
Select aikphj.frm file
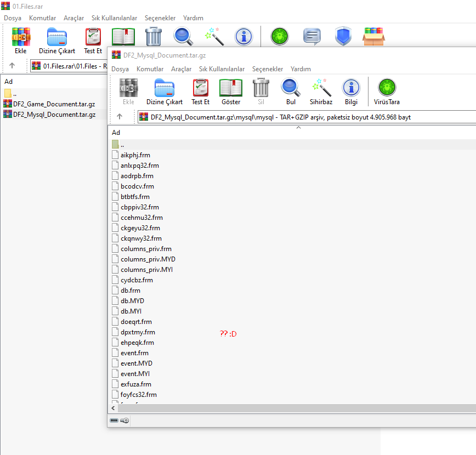pyautogui.click(x=131, y=155)
